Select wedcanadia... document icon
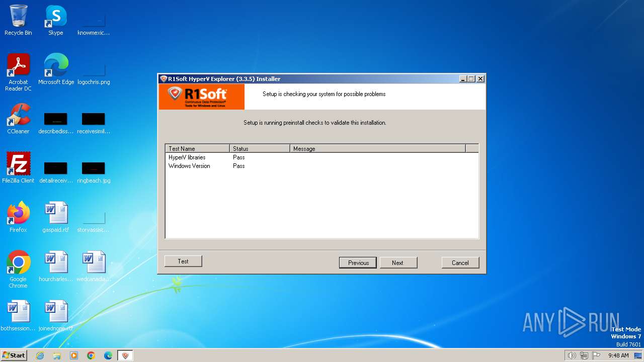Viewport: 644px width, 362px height. pos(94,266)
